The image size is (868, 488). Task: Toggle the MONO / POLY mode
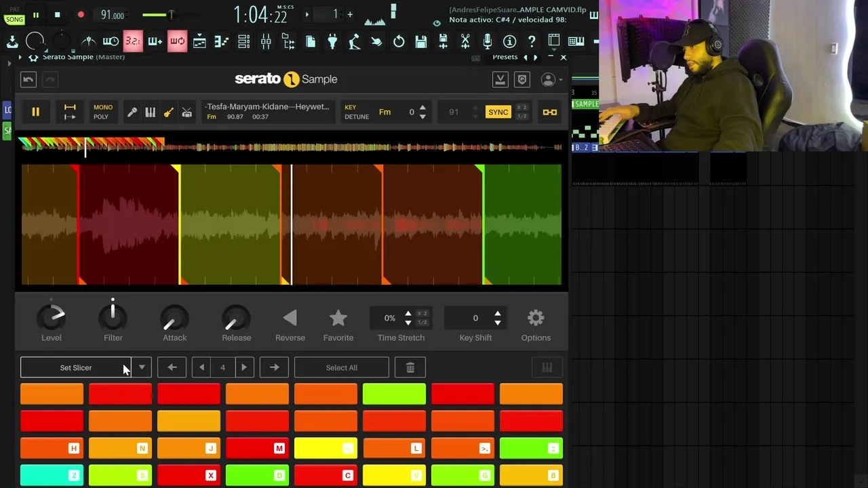point(102,112)
